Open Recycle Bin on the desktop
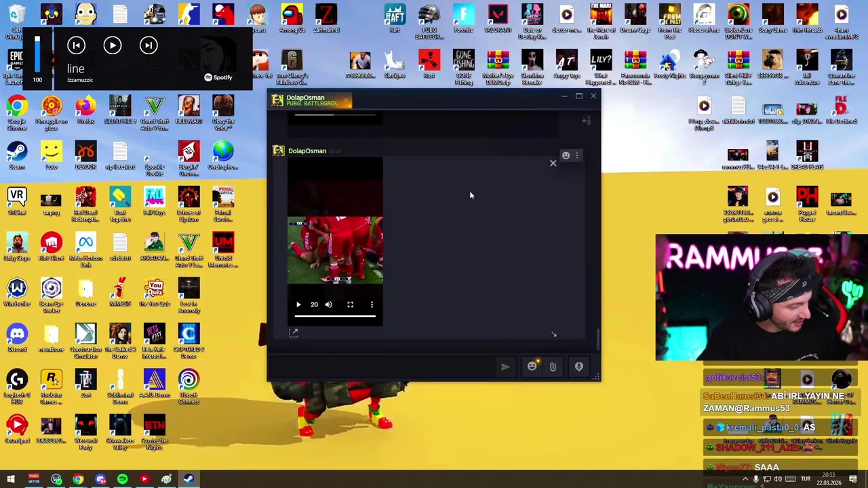The image size is (868, 488). (x=17, y=19)
